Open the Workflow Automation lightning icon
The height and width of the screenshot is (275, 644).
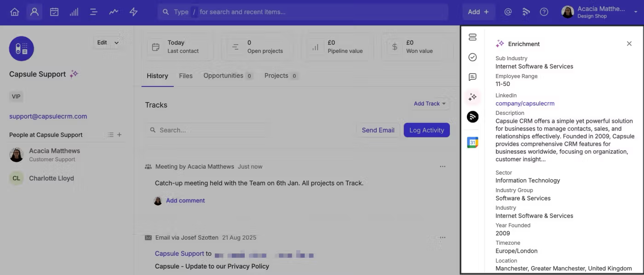tap(133, 12)
